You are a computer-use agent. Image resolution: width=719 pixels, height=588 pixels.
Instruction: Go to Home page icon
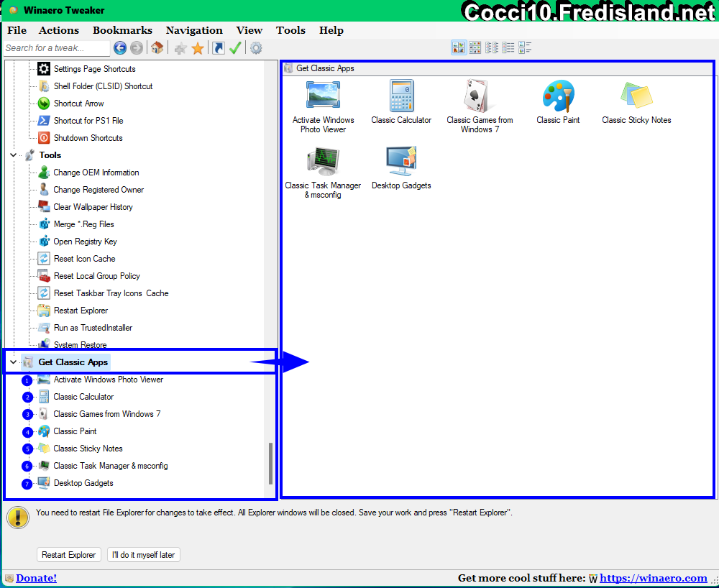[x=157, y=47]
